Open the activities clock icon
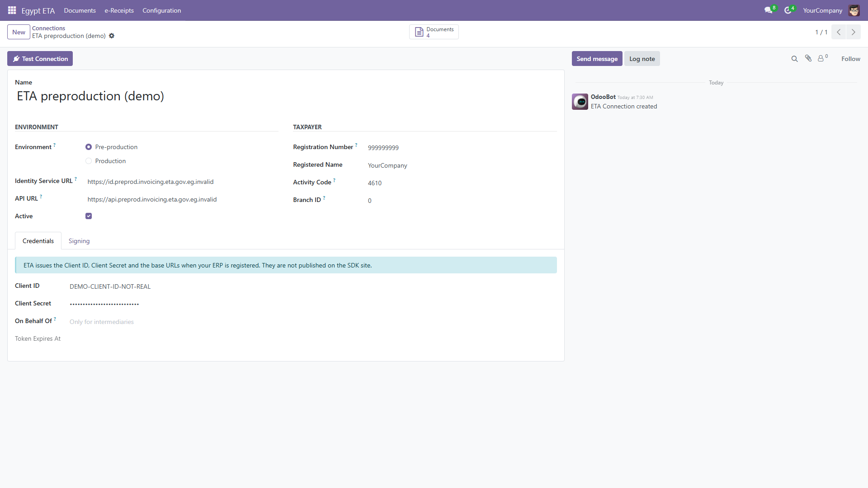868x488 pixels. [x=788, y=10]
